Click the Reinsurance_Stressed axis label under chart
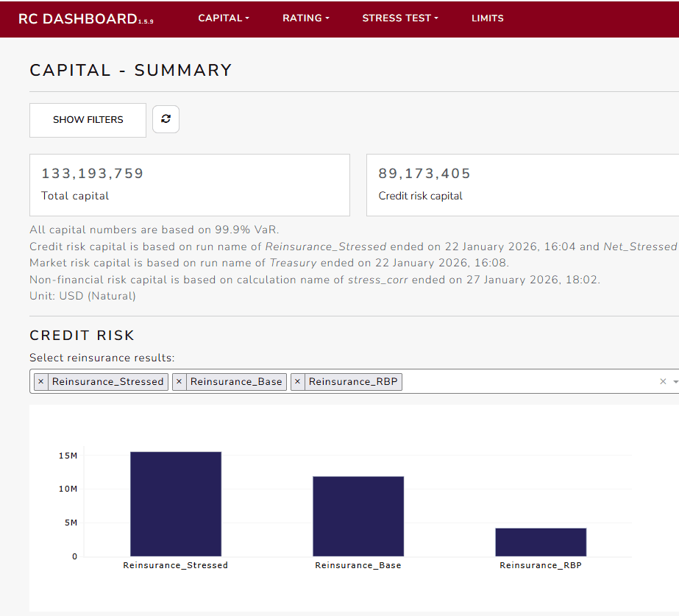679x616 pixels. (175, 565)
